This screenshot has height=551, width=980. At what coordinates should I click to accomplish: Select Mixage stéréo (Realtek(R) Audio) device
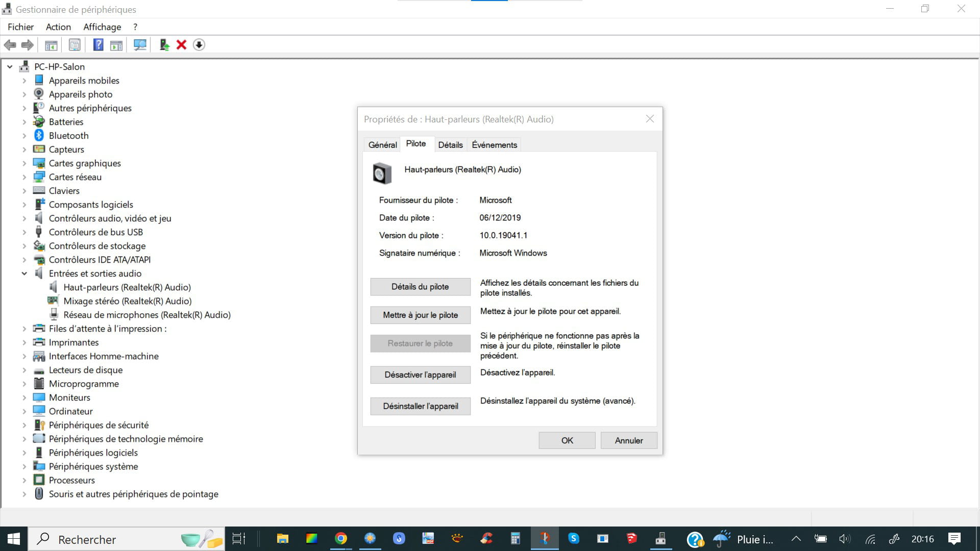[x=127, y=301]
